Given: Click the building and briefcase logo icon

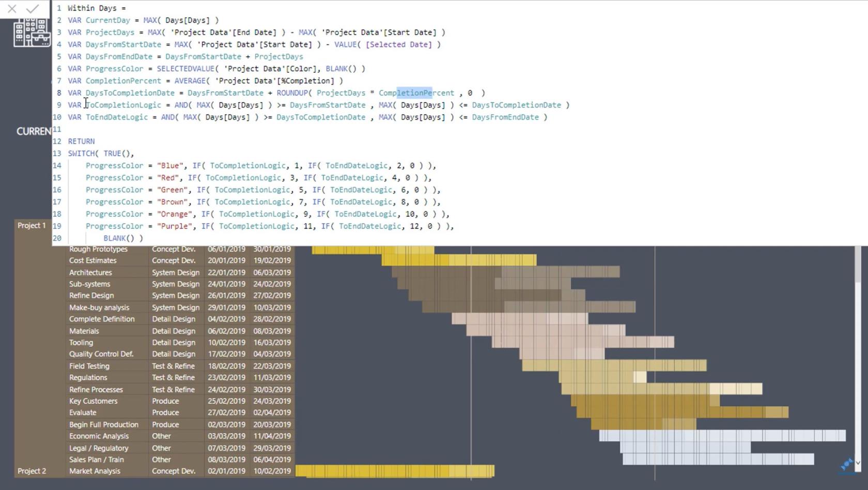Looking at the screenshot, I should (x=32, y=33).
